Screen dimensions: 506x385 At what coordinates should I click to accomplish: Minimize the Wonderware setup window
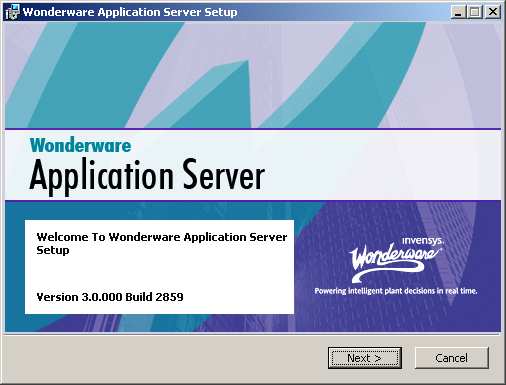pos(459,12)
